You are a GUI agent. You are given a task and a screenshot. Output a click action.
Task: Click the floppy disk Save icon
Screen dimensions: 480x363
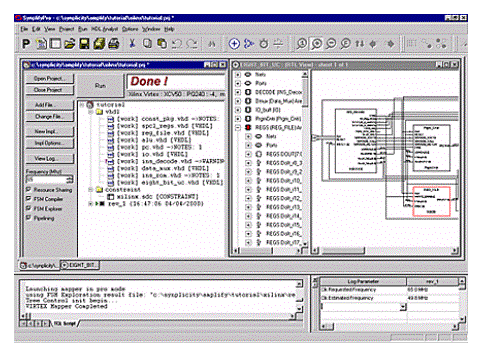pos(84,44)
